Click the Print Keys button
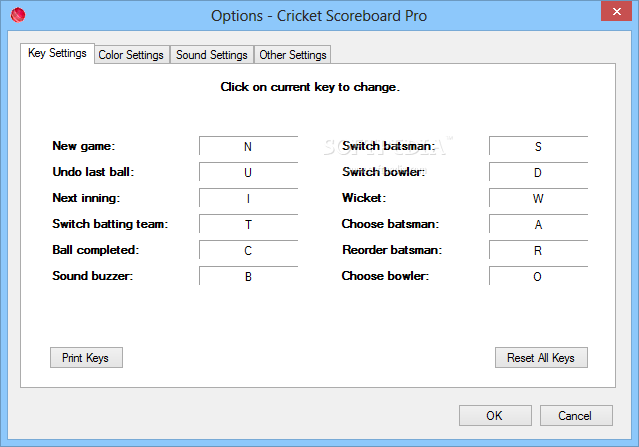Viewport: 639px width, 447px height. click(x=86, y=357)
